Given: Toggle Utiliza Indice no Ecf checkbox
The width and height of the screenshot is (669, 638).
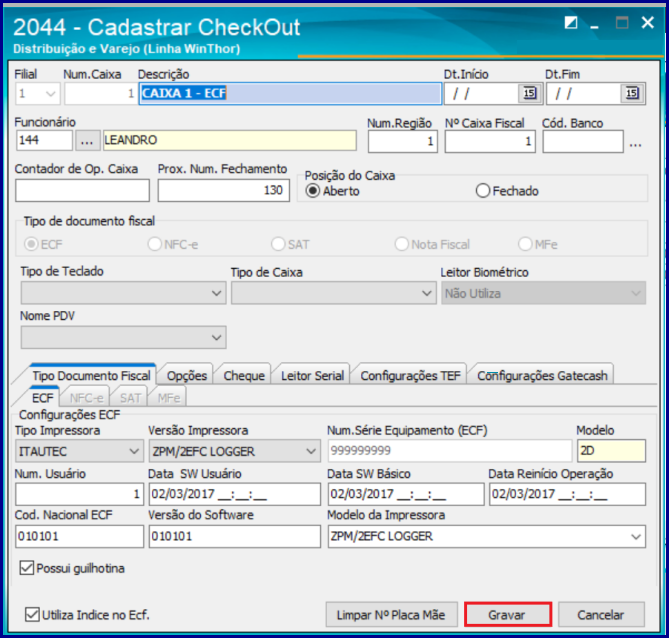Looking at the screenshot, I should (32, 615).
